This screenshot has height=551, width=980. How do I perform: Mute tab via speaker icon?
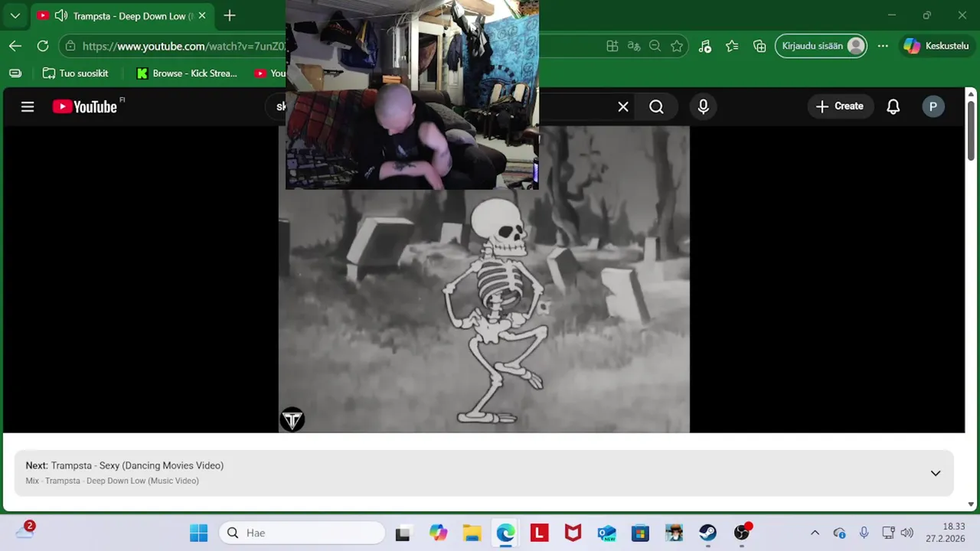pos(60,15)
